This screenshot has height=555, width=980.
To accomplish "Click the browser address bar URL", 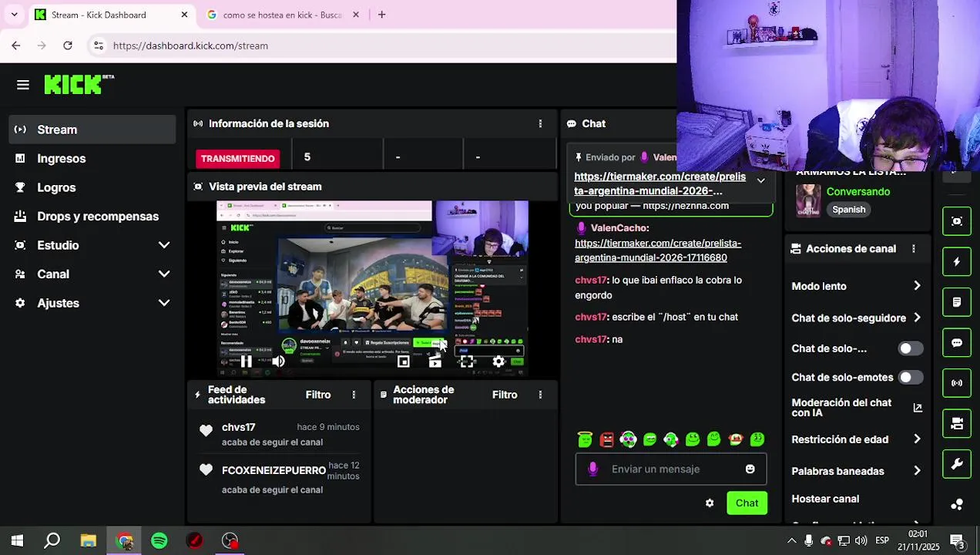I will coord(190,45).
